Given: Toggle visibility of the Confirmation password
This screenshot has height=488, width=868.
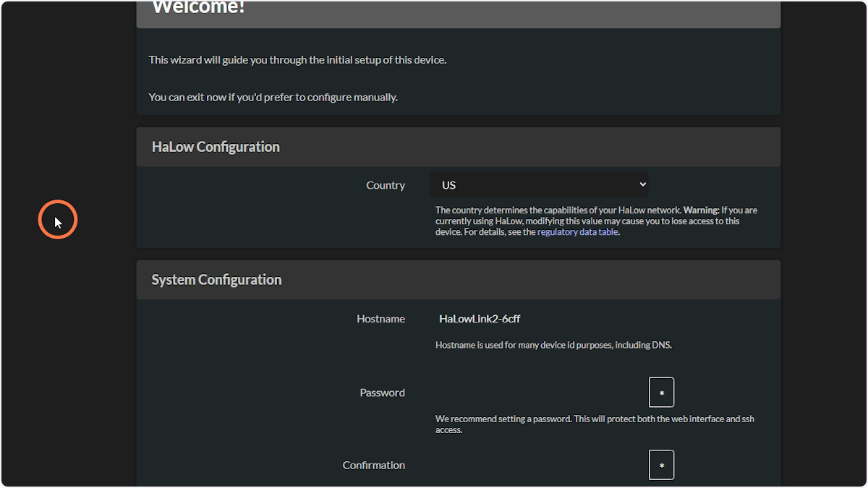Looking at the screenshot, I should (661, 465).
